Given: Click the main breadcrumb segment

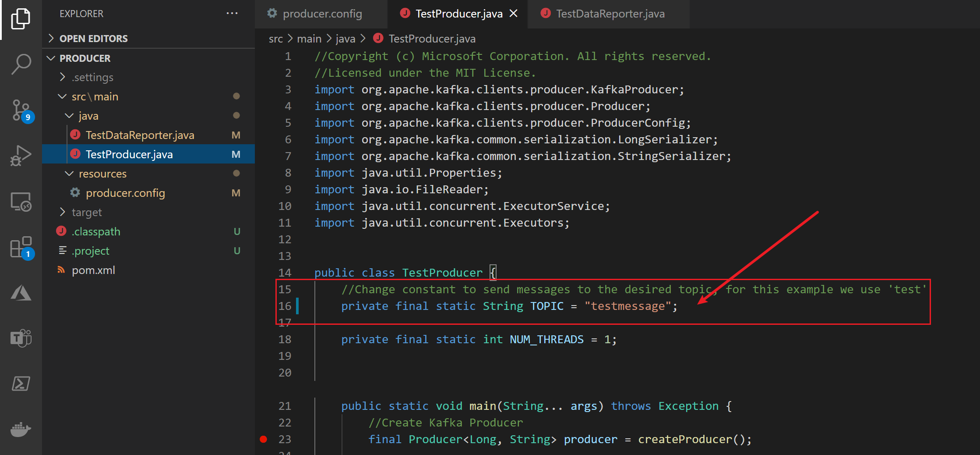Looking at the screenshot, I should [x=309, y=39].
